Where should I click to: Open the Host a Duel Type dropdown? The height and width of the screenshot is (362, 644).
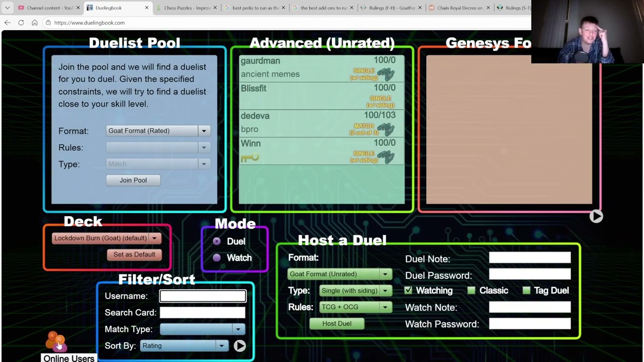point(356,291)
